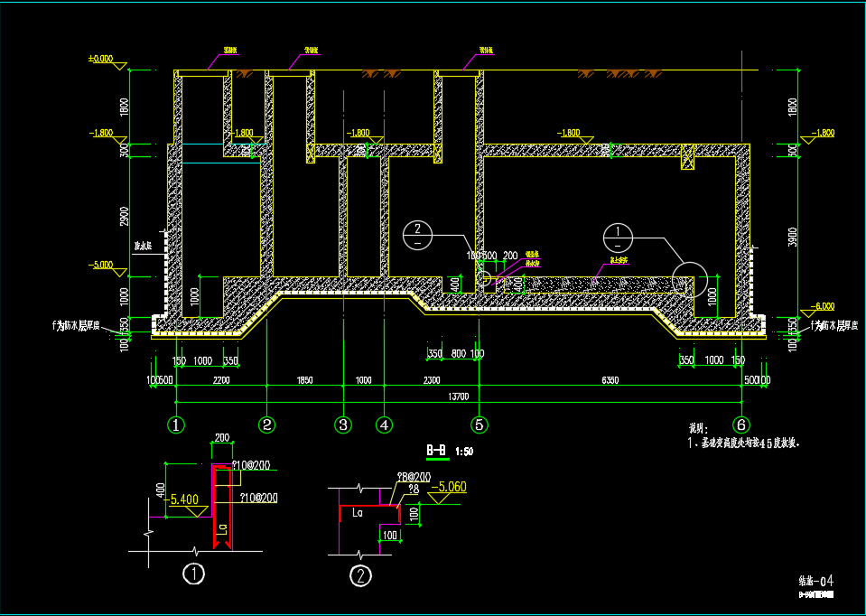
Task: Click the -5.000 elevation mark
Action: click(x=100, y=265)
